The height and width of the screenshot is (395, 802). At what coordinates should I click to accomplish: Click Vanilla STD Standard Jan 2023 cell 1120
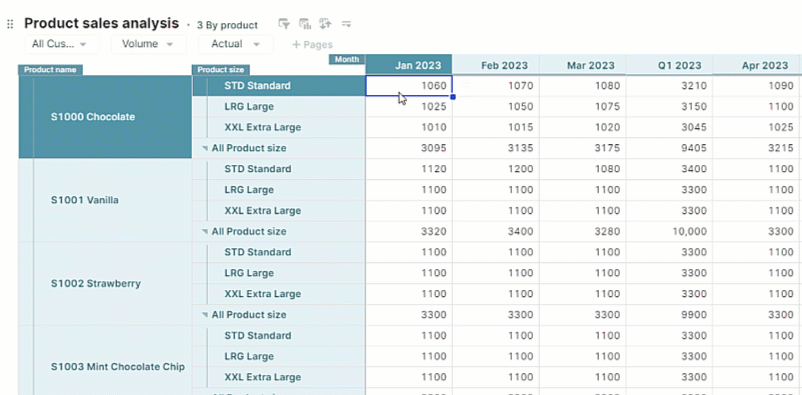point(409,169)
